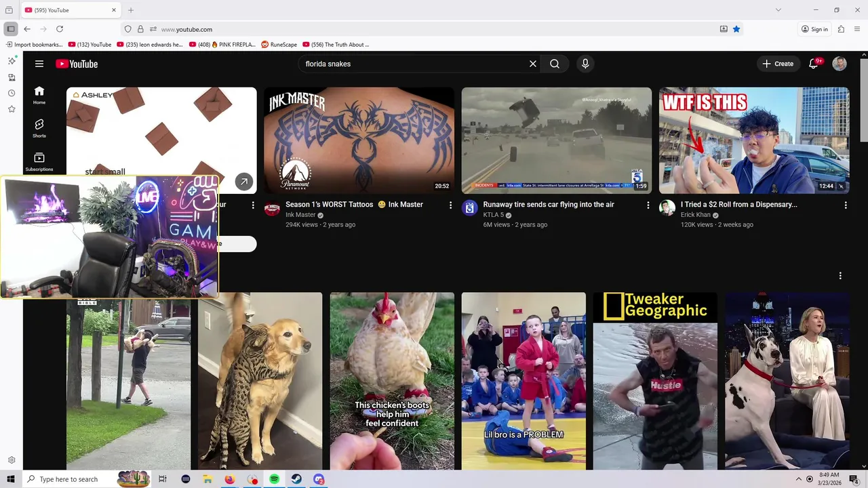The image size is (868, 488).
Task: Start voice search with microphone
Action: pos(585,64)
